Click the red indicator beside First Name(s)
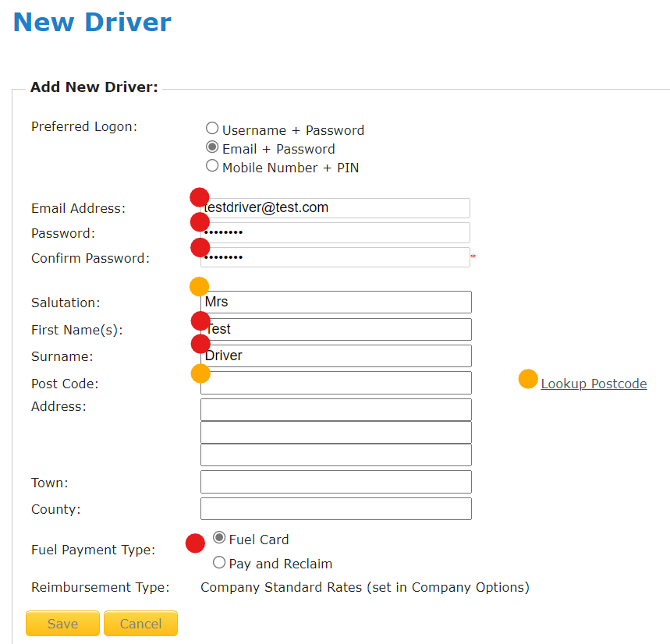 [199, 320]
